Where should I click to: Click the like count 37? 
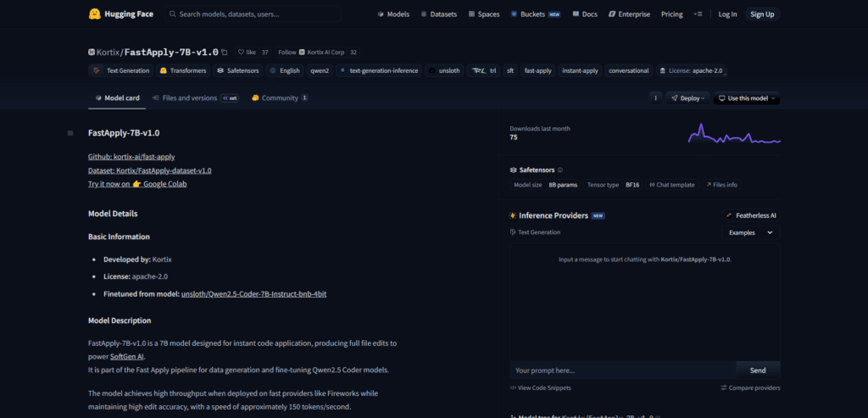click(265, 52)
